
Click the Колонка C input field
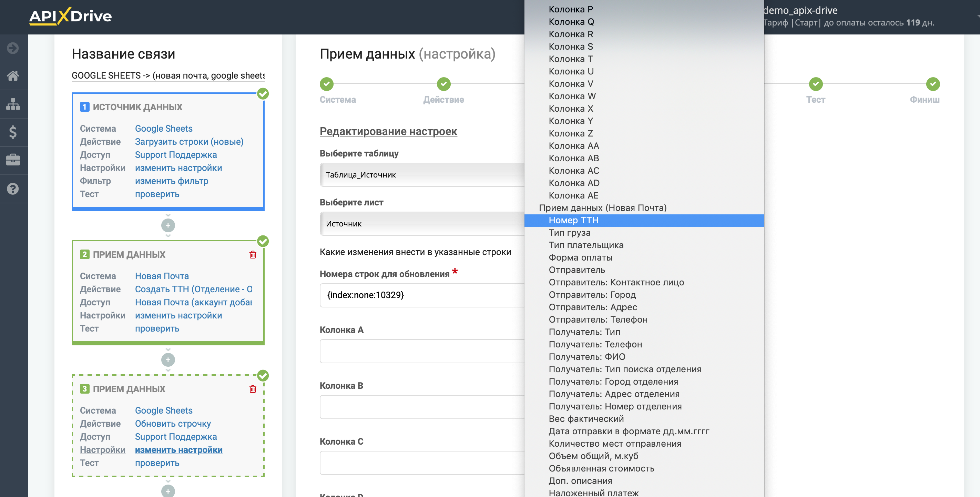click(422, 463)
